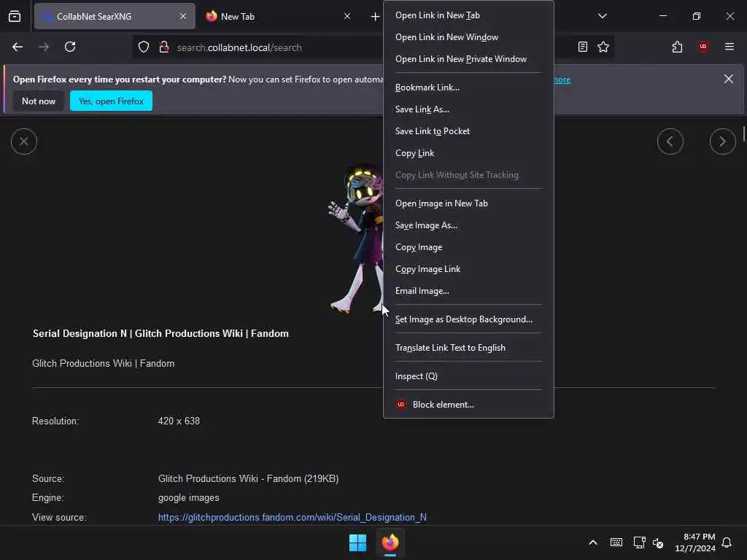Viewport: 747px width, 560px height.
Task: Open the network display tray icon
Action: [x=639, y=542]
